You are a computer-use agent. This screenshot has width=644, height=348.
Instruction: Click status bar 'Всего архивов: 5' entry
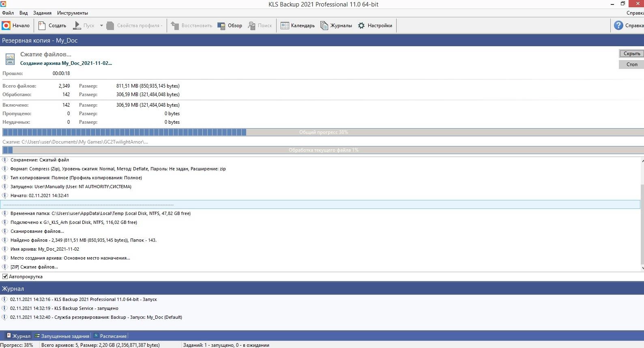(101, 345)
